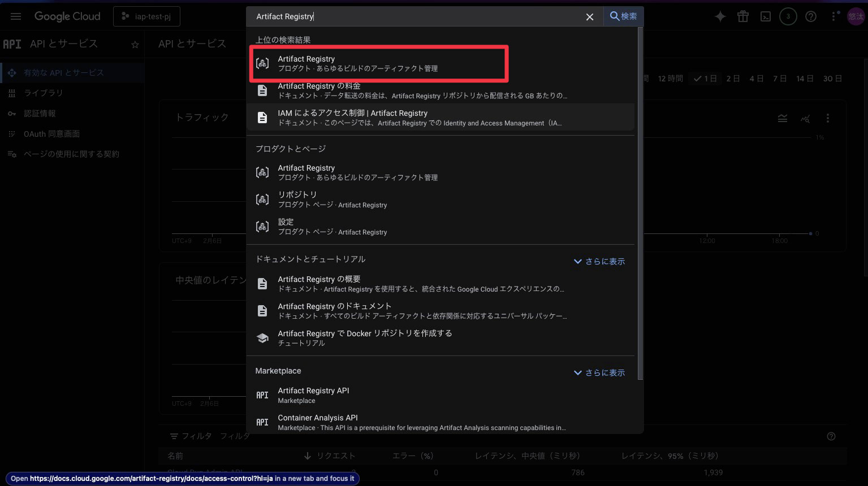The width and height of the screenshot is (868, 486).
Task: Click the document icon beside Artifact Registry の概要
Action: (x=262, y=284)
